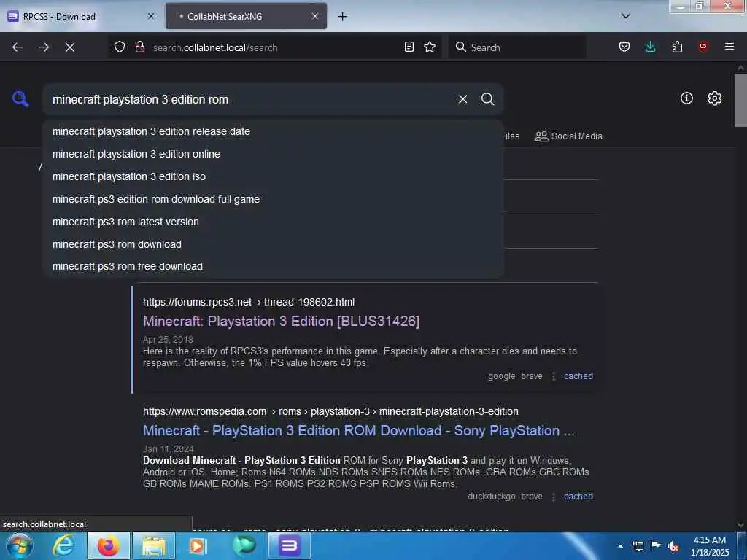Close the RPCS3 - Download tab
This screenshot has height=560, width=747.
151,16
